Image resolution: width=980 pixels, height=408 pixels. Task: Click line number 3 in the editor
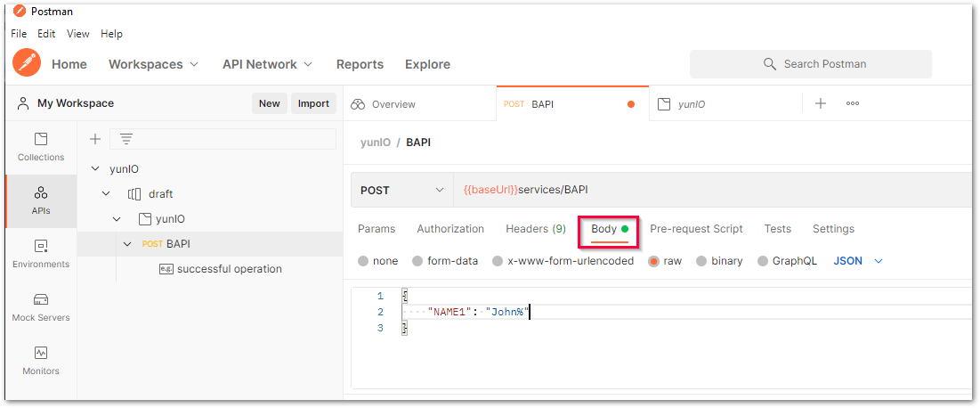381,328
